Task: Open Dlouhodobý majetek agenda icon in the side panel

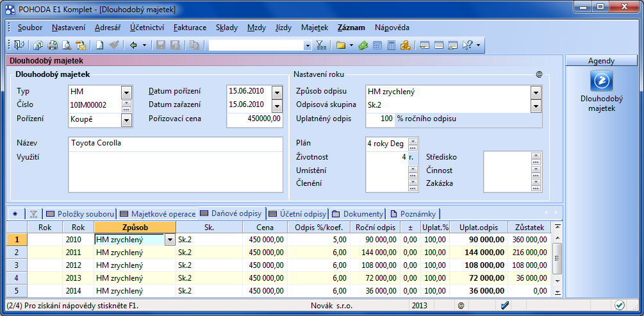Action: (601, 81)
